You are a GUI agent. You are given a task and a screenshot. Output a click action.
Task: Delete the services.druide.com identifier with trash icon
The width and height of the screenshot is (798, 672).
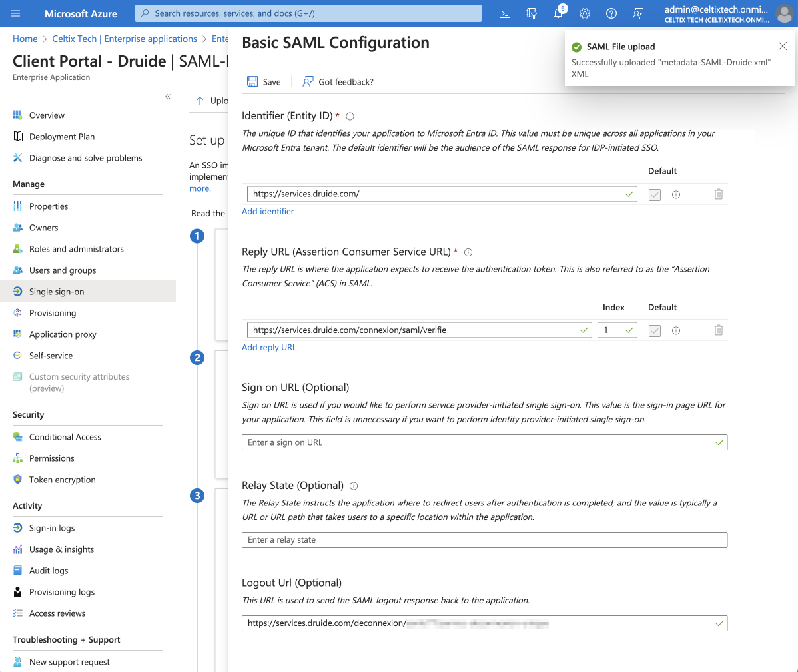pos(718,194)
